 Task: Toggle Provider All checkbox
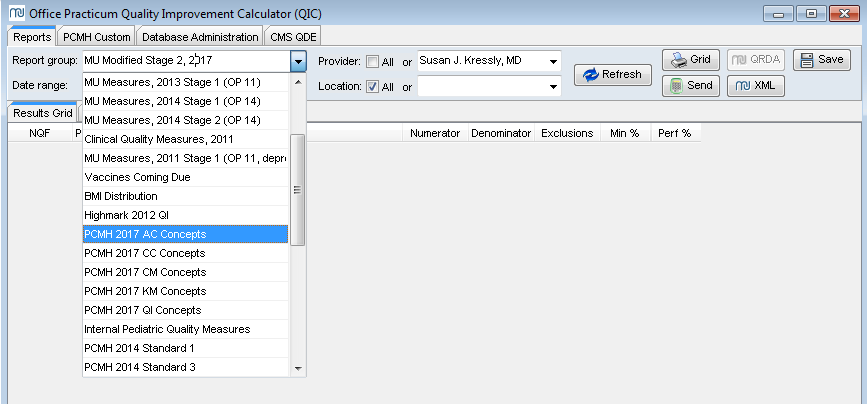(x=373, y=62)
